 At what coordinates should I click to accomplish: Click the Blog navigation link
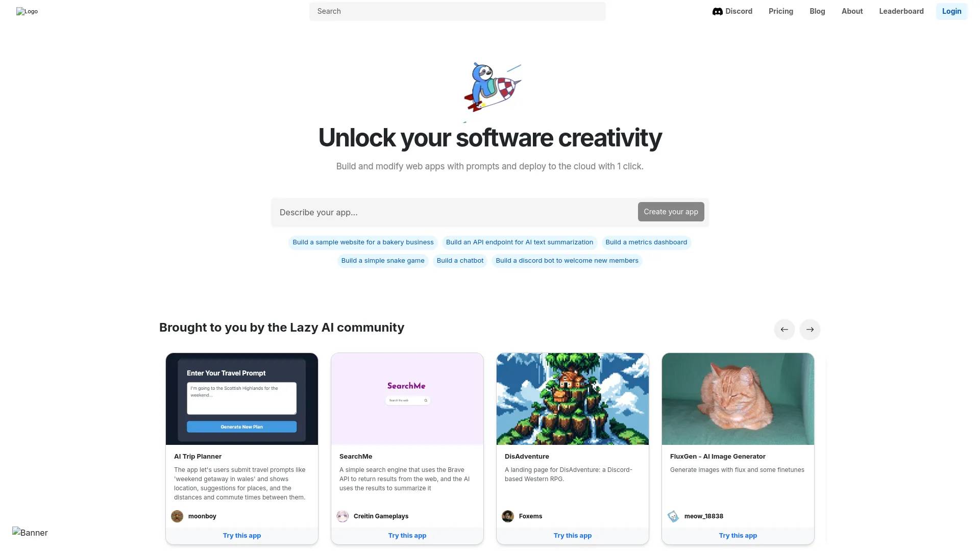tap(817, 11)
